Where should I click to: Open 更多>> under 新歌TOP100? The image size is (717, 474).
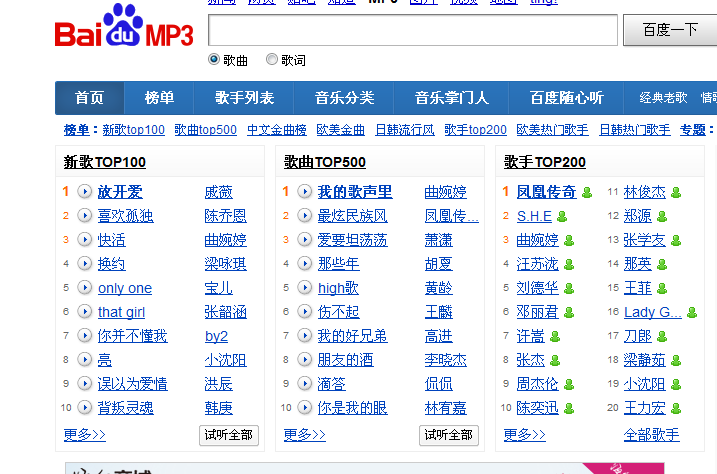85,435
